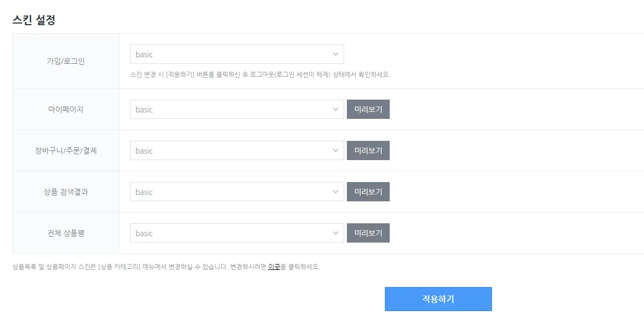Screen dimensions: 644x317
Task: Expand the 장바구니/주문/결제 skin dropdown
Action: coord(237,150)
